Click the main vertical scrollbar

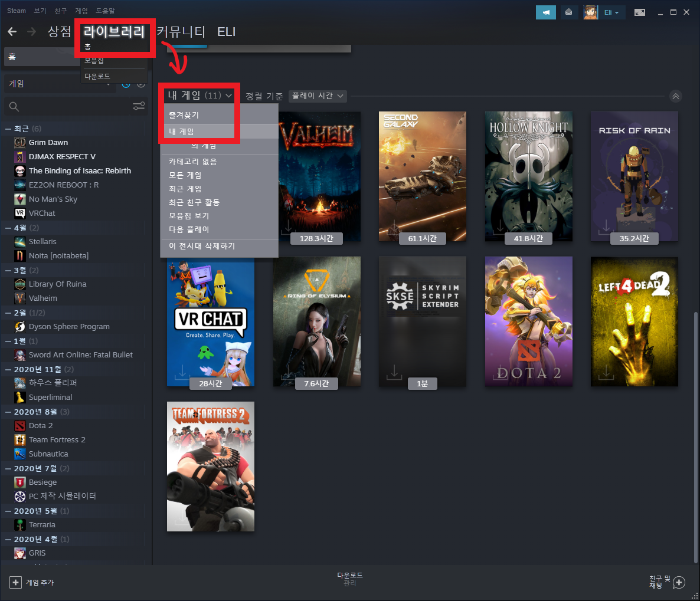pyautogui.click(x=695, y=437)
